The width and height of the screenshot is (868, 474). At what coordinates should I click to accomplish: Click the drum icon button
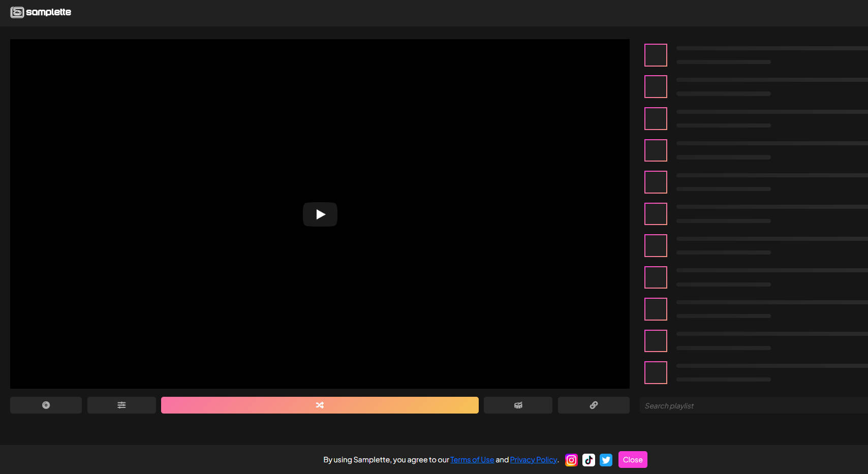coord(518,405)
